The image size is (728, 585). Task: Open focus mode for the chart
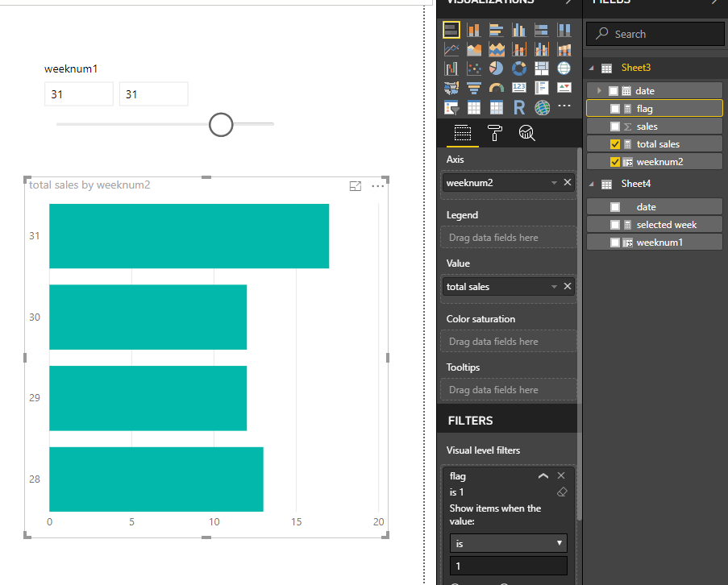[356, 186]
